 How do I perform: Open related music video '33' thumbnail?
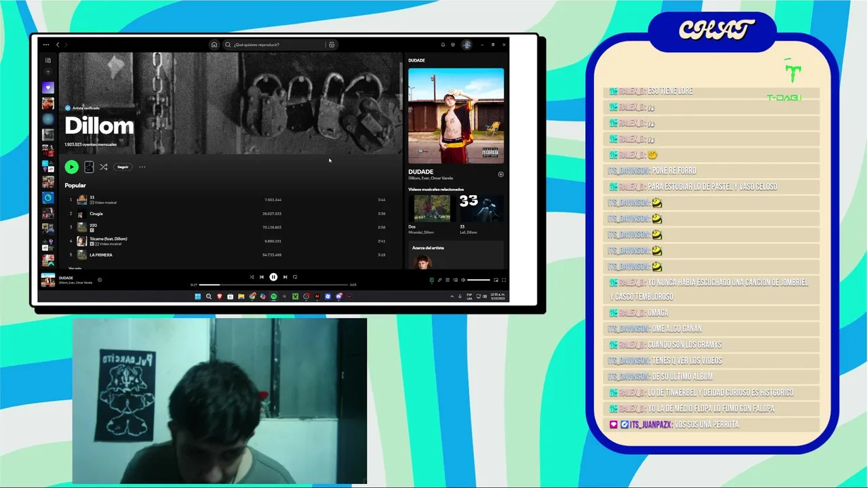click(482, 209)
